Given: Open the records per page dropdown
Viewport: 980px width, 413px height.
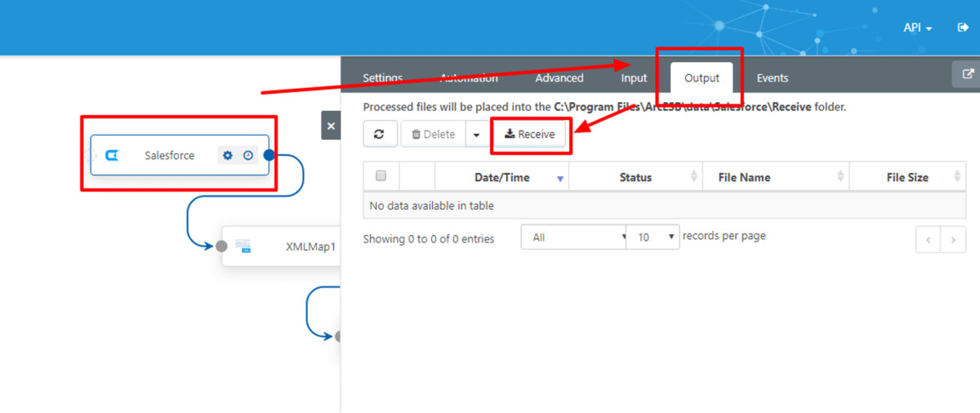Looking at the screenshot, I should [x=652, y=238].
